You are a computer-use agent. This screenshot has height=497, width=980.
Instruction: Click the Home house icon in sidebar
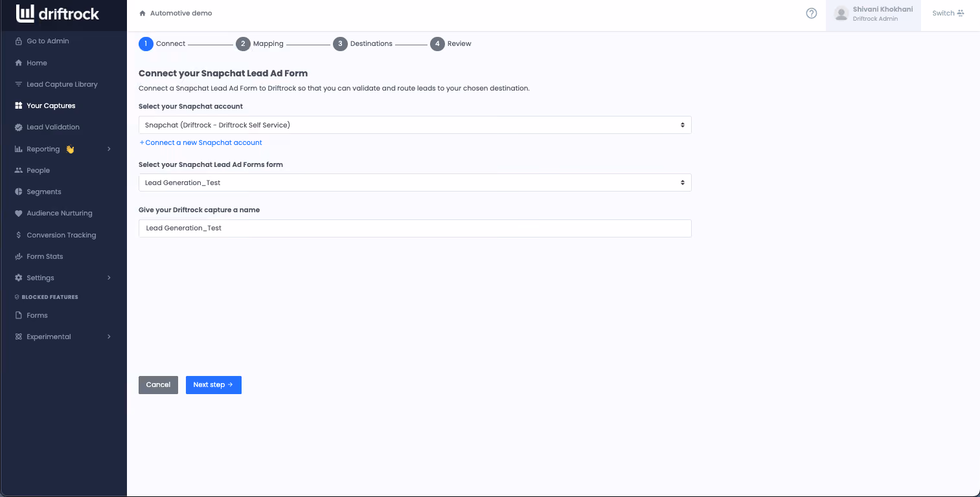[x=18, y=63]
